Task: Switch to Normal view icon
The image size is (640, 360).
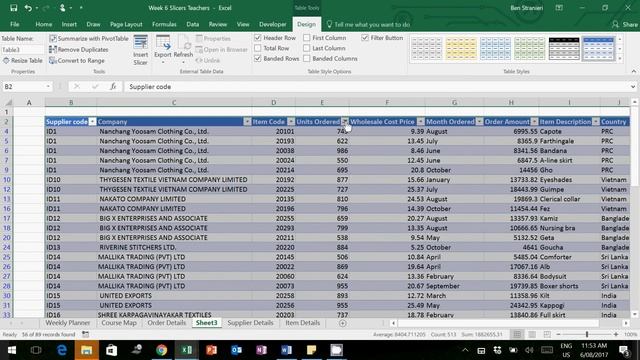Action: [x=517, y=334]
